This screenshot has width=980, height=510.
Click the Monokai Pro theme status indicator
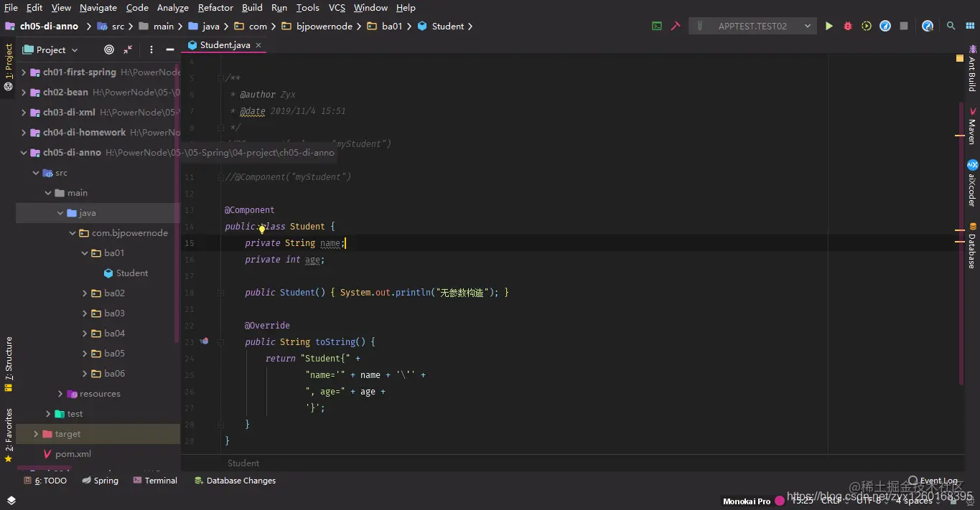click(x=754, y=501)
